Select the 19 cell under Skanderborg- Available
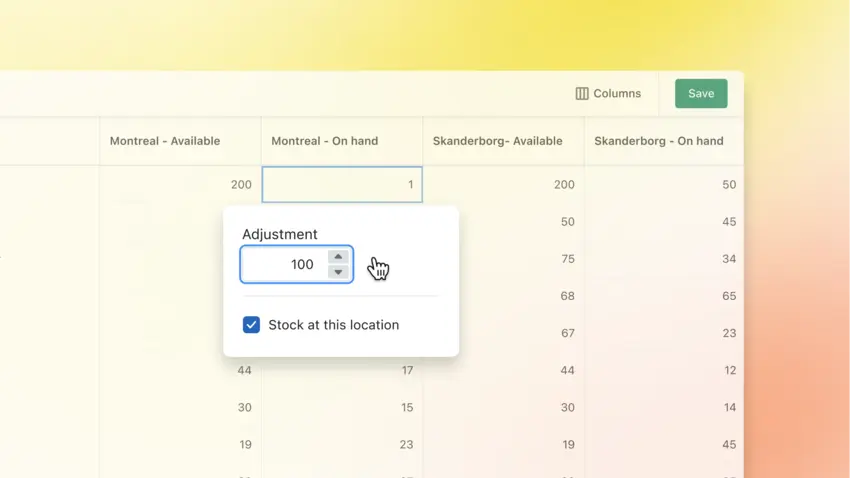The width and height of the screenshot is (850, 478). [x=504, y=445]
